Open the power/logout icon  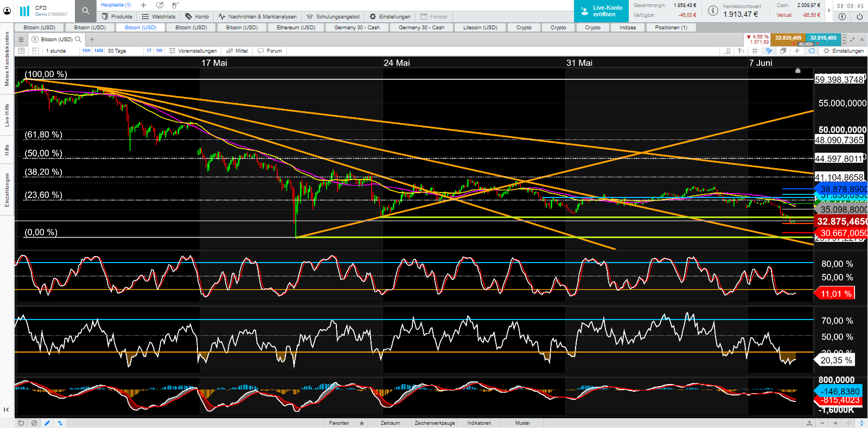point(859,16)
